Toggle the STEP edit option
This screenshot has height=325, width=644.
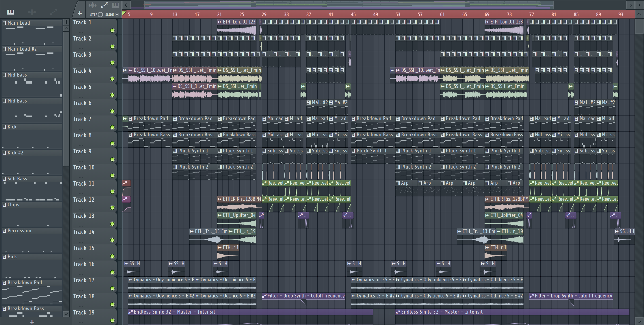pos(100,15)
